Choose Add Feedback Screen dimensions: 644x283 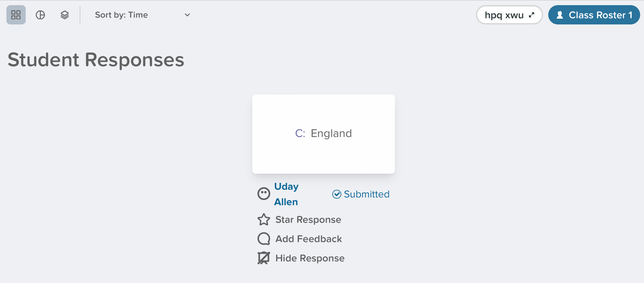pos(309,239)
